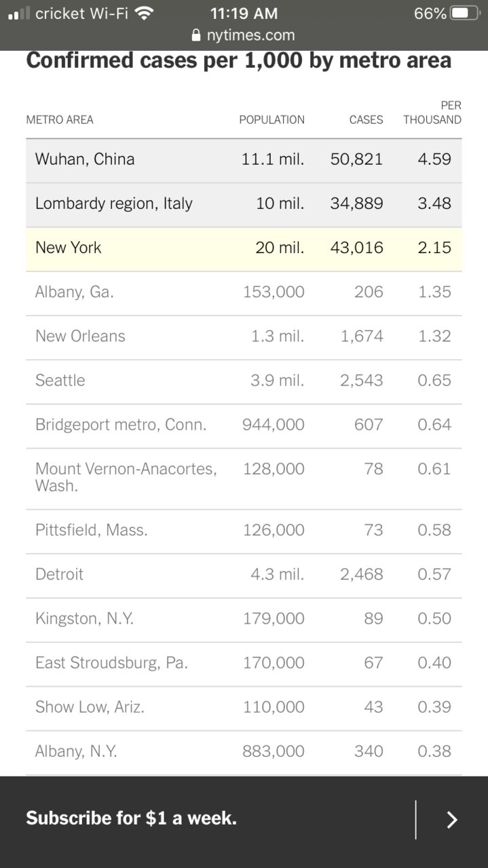
Task: Tap the cellular signal bars
Action: (19, 13)
